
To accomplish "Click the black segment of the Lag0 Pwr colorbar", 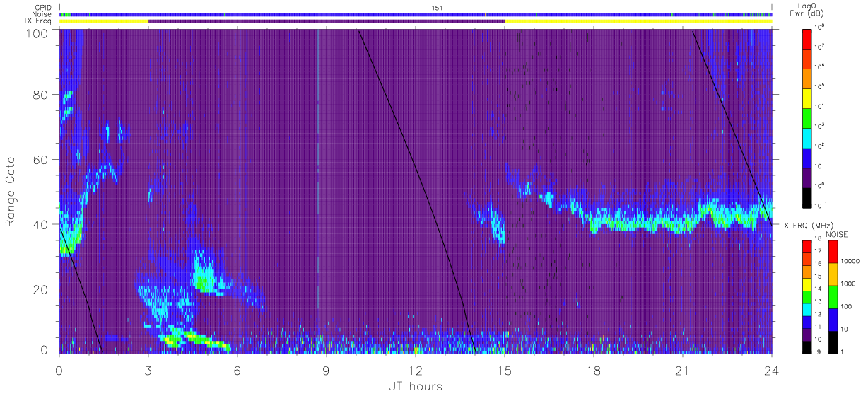I will (807, 197).
